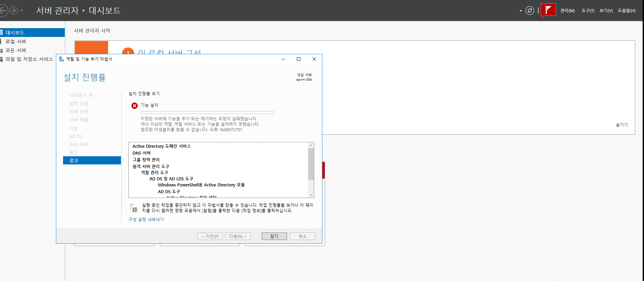This screenshot has height=281, width=644.
Task: Click the 다음(N) > button
Action: click(x=238, y=236)
